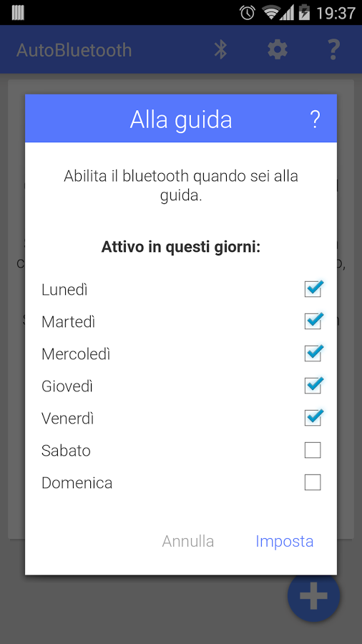362x644 pixels.
Task: Cancel with the Annulla button
Action: coord(188,542)
